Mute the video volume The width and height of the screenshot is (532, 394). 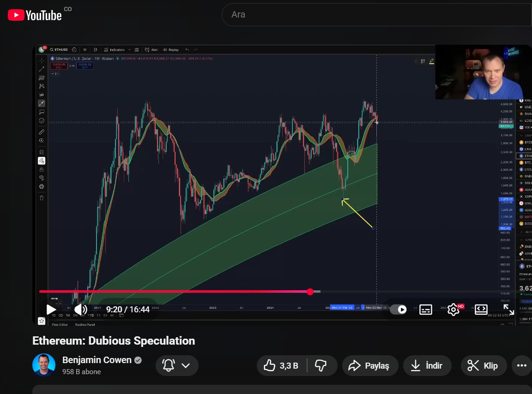point(81,309)
